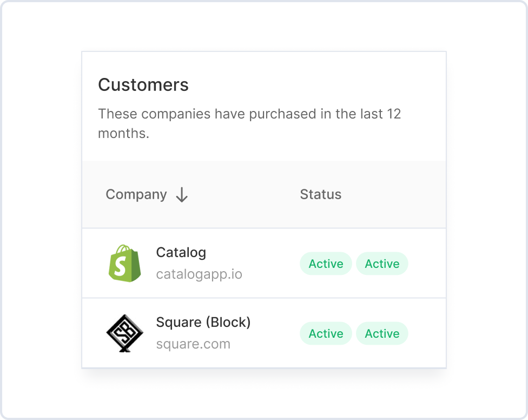Click the second Active badge in Square row

click(382, 333)
